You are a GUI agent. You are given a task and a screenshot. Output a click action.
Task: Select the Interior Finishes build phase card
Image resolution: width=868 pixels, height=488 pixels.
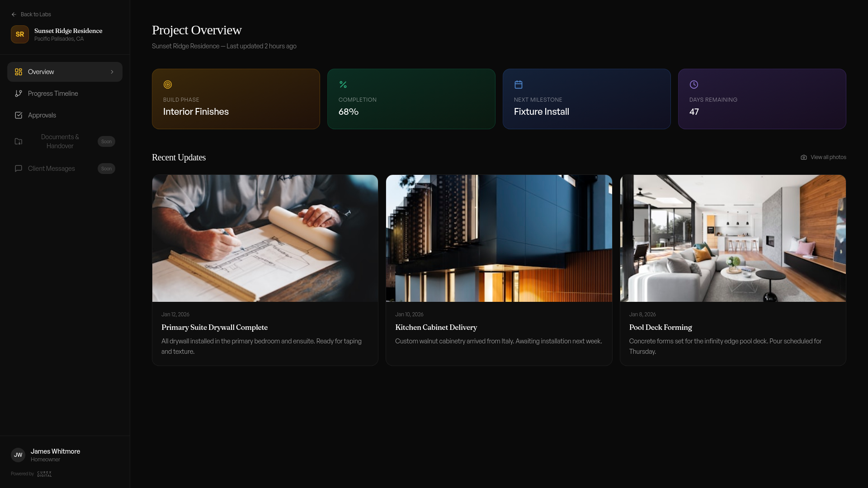[236, 99]
